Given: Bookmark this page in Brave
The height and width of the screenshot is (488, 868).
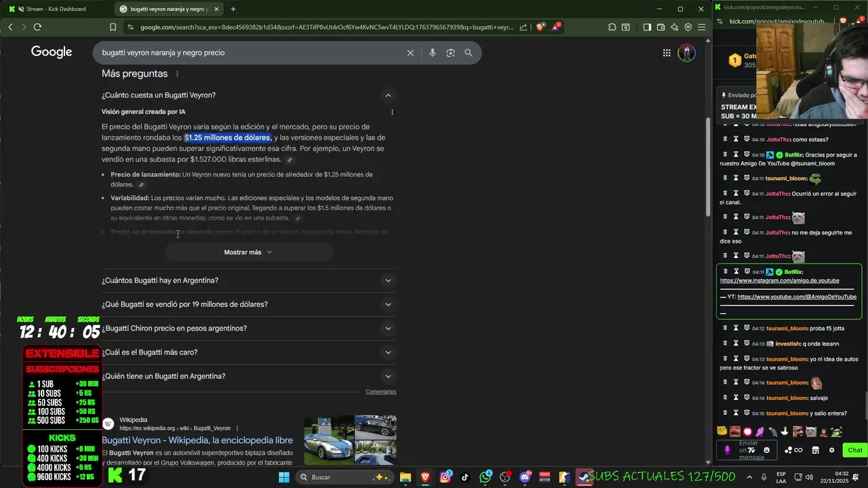Looking at the screenshot, I should pyautogui.click(x=113, y=27).
